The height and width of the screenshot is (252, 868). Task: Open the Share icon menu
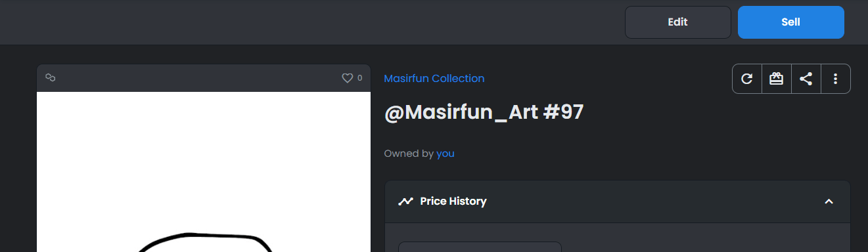[x=806, y=79]
